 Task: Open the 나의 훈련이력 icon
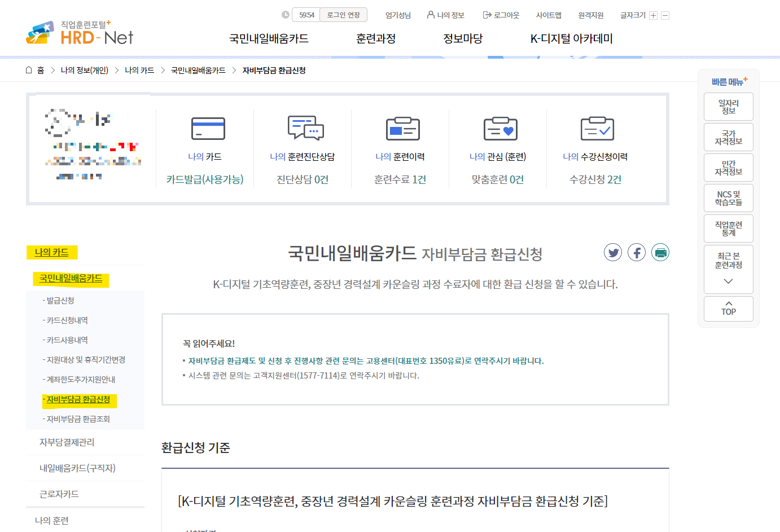pyautogui.click(x=403, y=129)
